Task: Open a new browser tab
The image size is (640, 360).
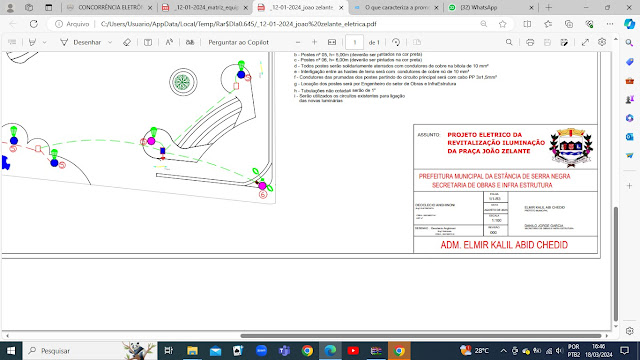Action: pyautogui.click(x=549, y=7)
